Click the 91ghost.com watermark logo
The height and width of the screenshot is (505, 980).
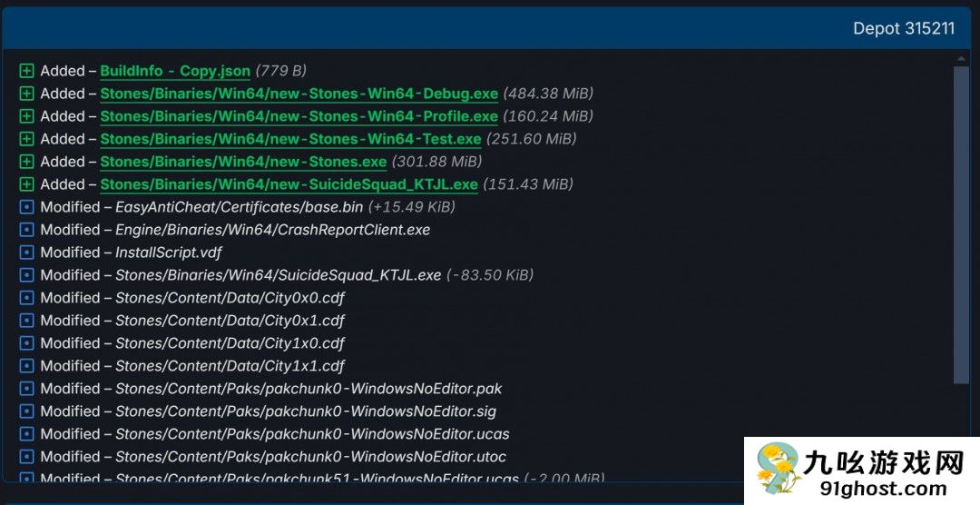(x=861, y=471)
